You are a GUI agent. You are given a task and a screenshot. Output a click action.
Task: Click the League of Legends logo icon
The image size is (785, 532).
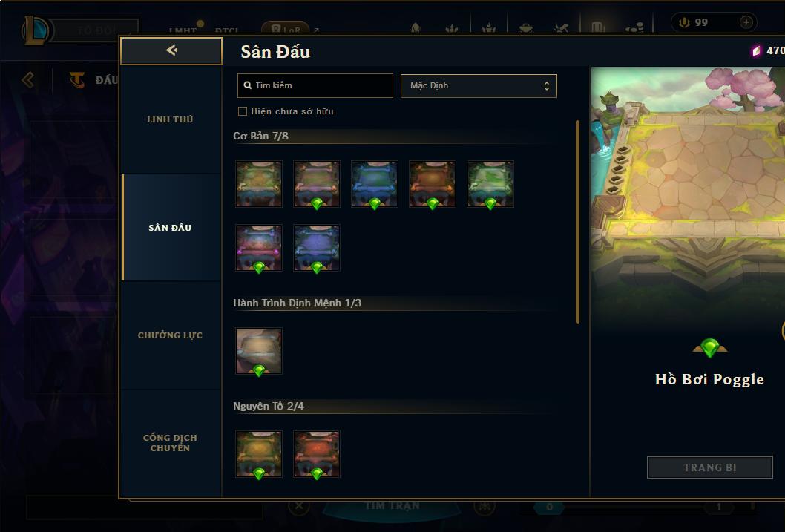[35, 30]
